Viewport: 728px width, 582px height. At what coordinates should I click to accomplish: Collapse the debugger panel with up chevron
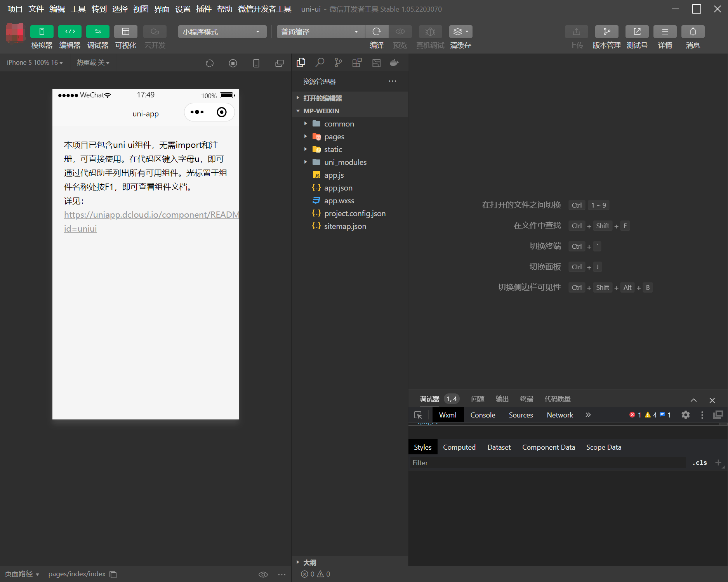click(x=693, y=400)
